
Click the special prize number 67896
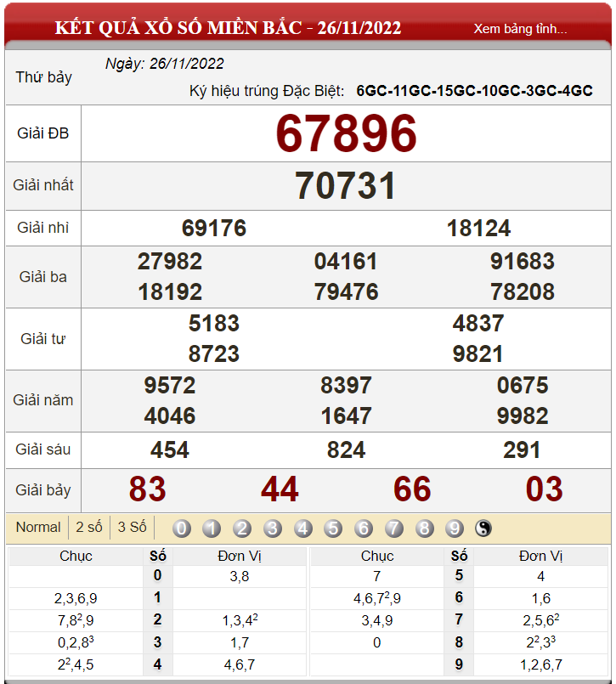coord(346,133)
